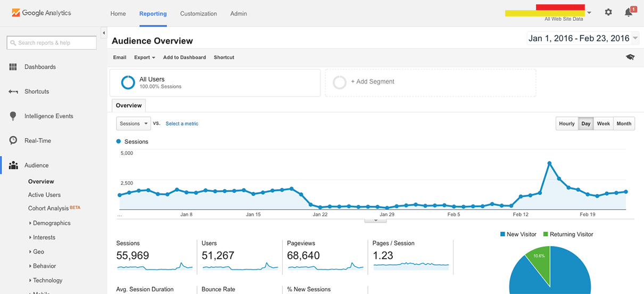
Task: Click the peak data point on Sessions chart
Action: coord(549,164)
